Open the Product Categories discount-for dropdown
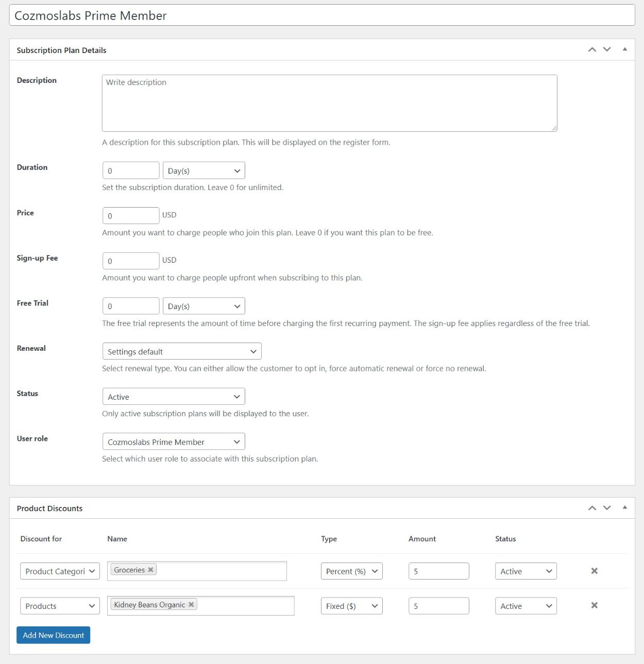 (x=60, y=571)
